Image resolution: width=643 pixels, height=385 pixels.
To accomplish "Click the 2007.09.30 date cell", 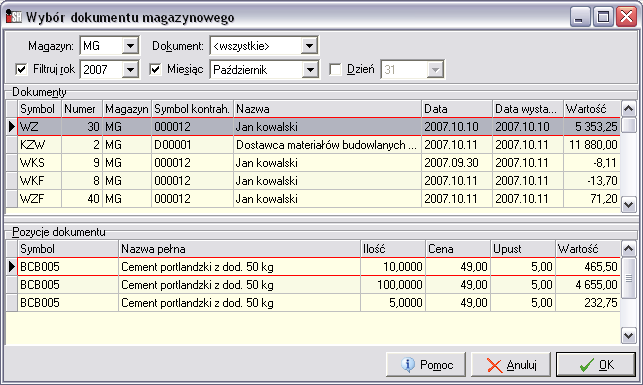I will [x=457, y=163].
